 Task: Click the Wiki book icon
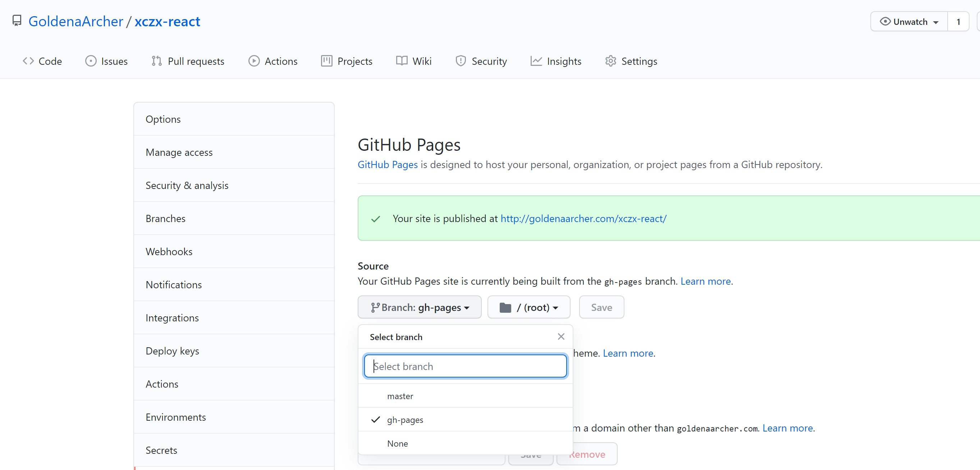point(402,61)
